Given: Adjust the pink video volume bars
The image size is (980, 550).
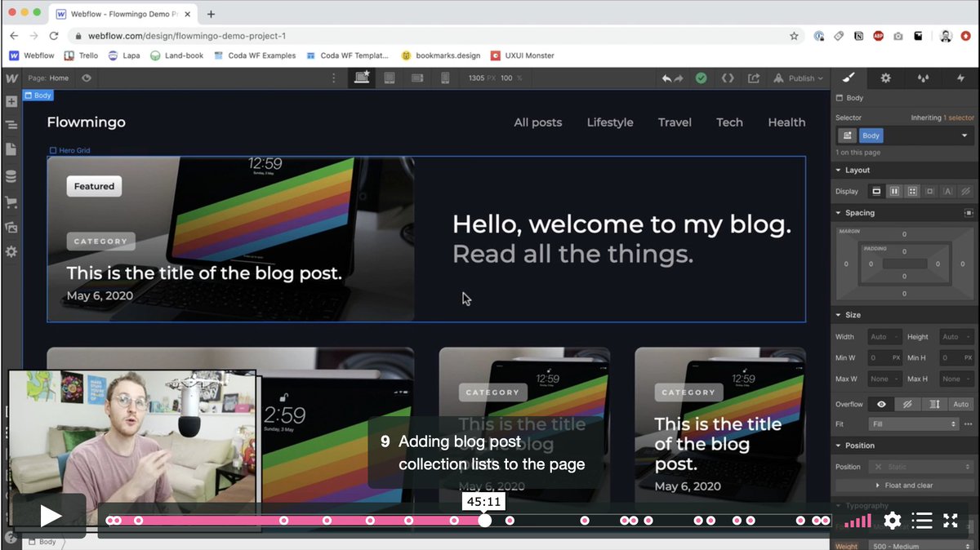Looking at the screenshot, I should (857, 520).
